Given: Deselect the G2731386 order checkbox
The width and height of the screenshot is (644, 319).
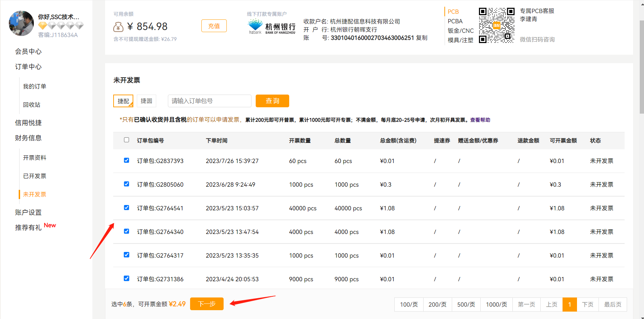Looking at the screenshot, I should 127,278.
